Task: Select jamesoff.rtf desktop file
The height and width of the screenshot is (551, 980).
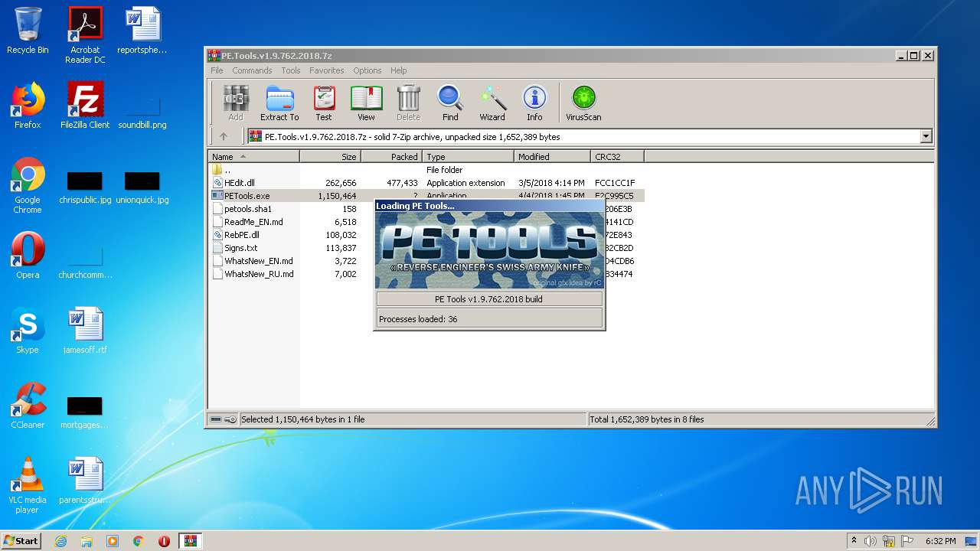Action: tap(85, 331)
